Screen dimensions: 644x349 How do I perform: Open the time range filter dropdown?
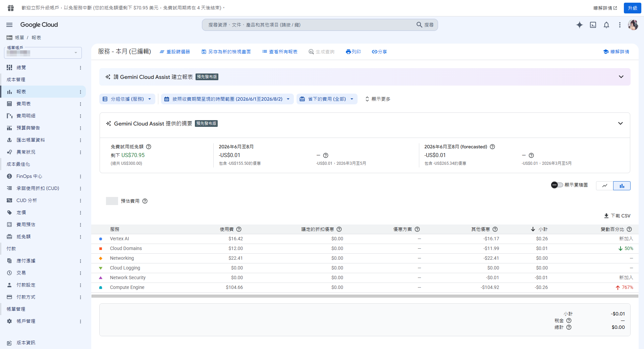(227, 99)
